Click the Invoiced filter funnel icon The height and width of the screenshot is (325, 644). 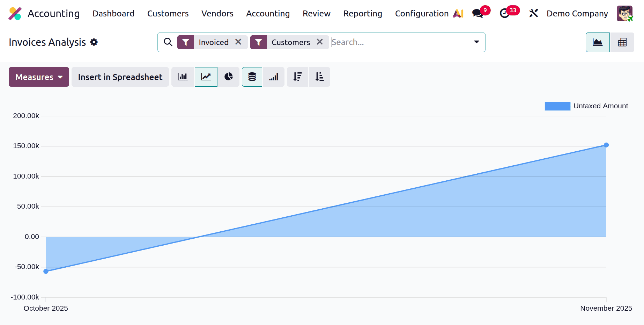pos(186,42)
